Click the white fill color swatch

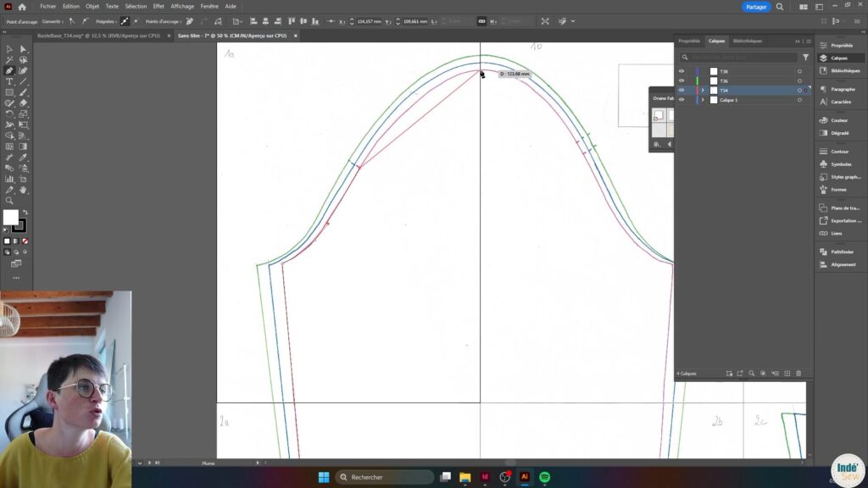tap(10, 218)
